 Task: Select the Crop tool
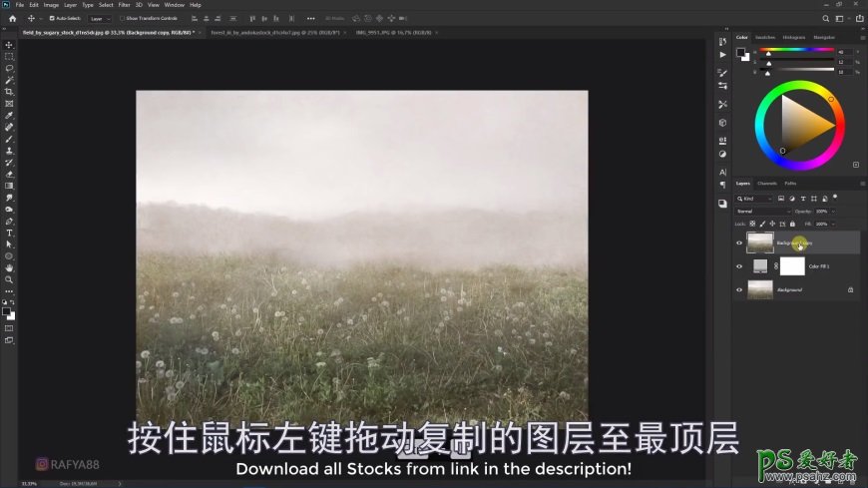coord(9,92)
